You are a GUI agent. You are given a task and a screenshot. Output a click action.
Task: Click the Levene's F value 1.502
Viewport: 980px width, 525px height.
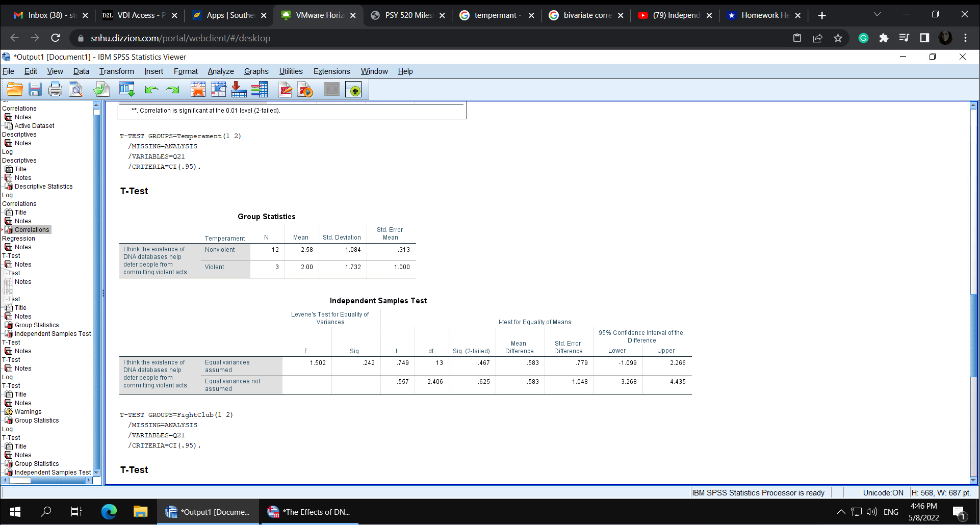[318, 363]
